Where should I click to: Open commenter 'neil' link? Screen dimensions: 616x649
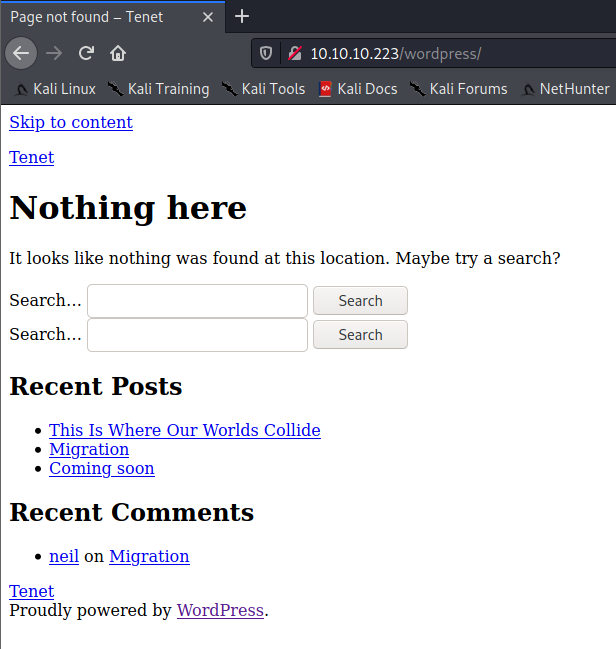click(64, 556)
